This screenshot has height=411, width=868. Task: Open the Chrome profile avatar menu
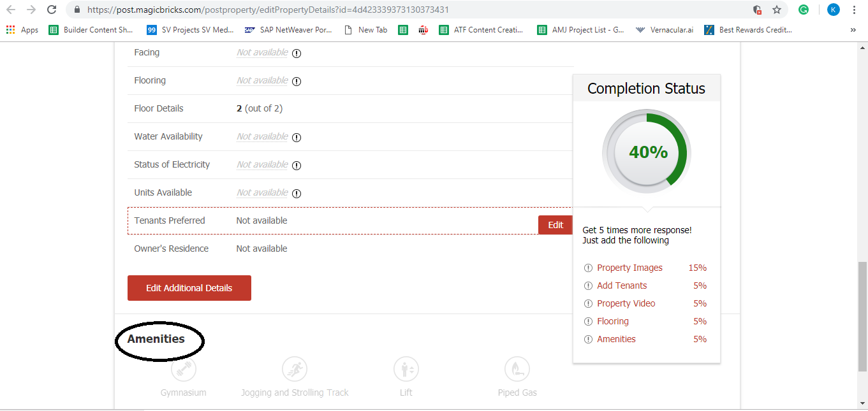(833, 10)
